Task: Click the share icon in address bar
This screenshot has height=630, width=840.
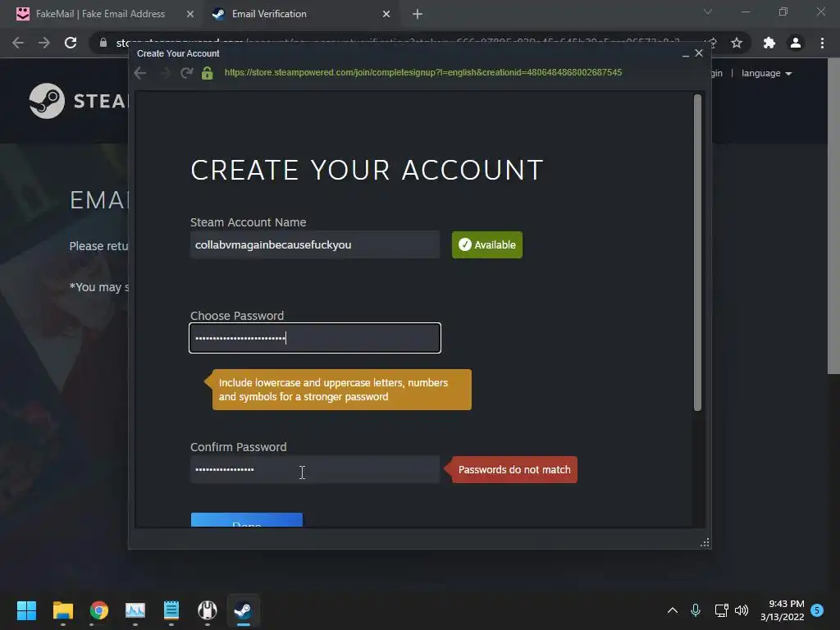Action: click(713, 43)
